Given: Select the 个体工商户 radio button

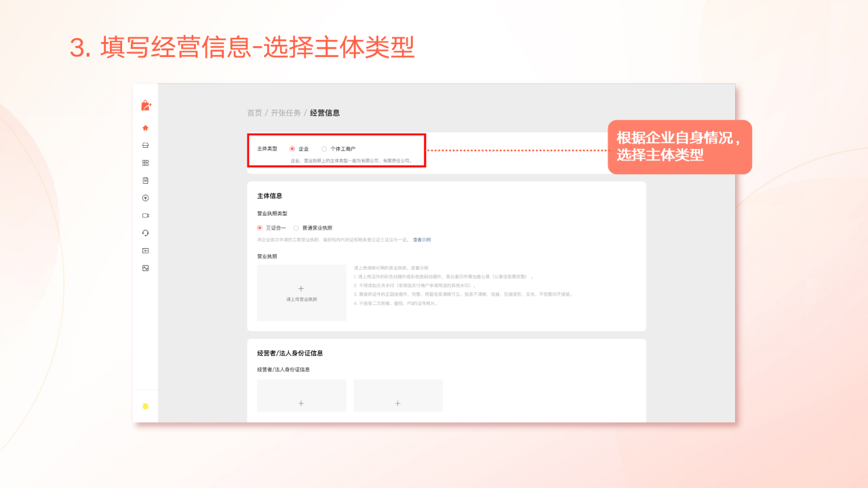Looking at the screenshot, I should 324,148.
